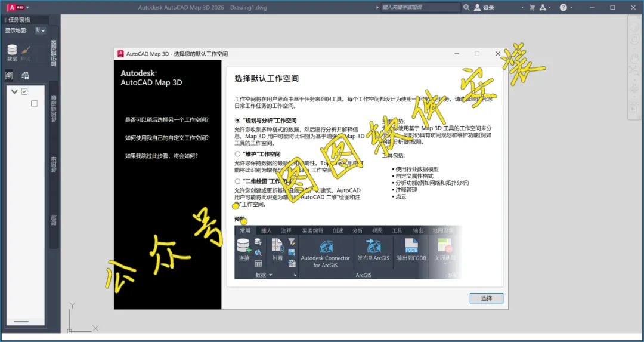
Task: Uncheck the checked layer checkbox
Action: click(24, 91)
